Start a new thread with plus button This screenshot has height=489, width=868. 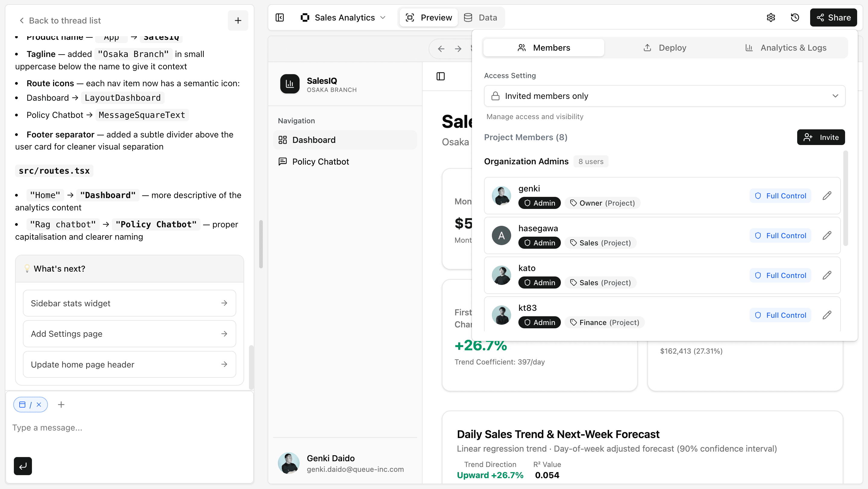238,21
